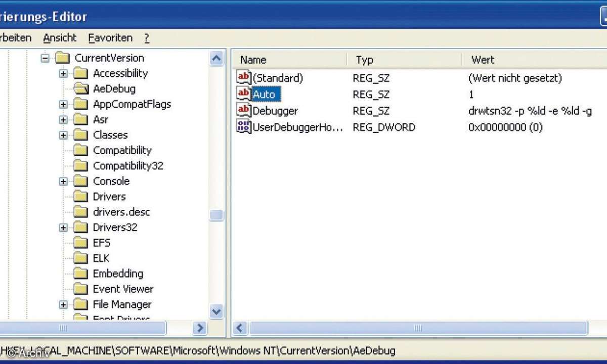
Task: Select the drivers.desc folder icon
Action: click(81, 212)
